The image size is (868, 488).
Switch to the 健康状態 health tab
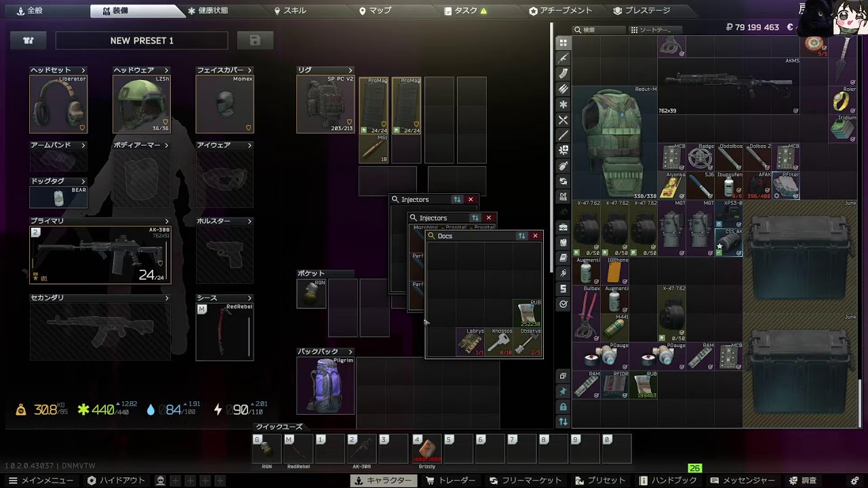208,11
